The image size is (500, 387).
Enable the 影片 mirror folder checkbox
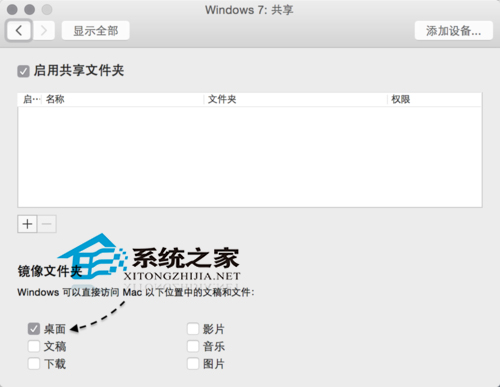[193, 329]
